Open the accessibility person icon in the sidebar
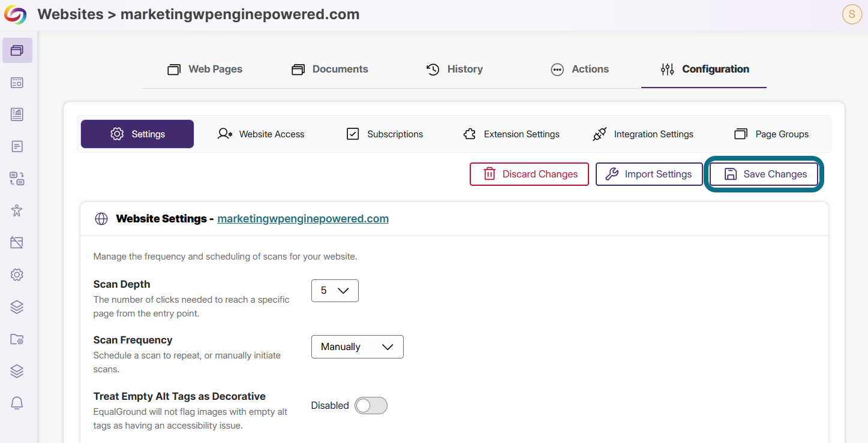 pyautogui.click(x=17, y=210)
